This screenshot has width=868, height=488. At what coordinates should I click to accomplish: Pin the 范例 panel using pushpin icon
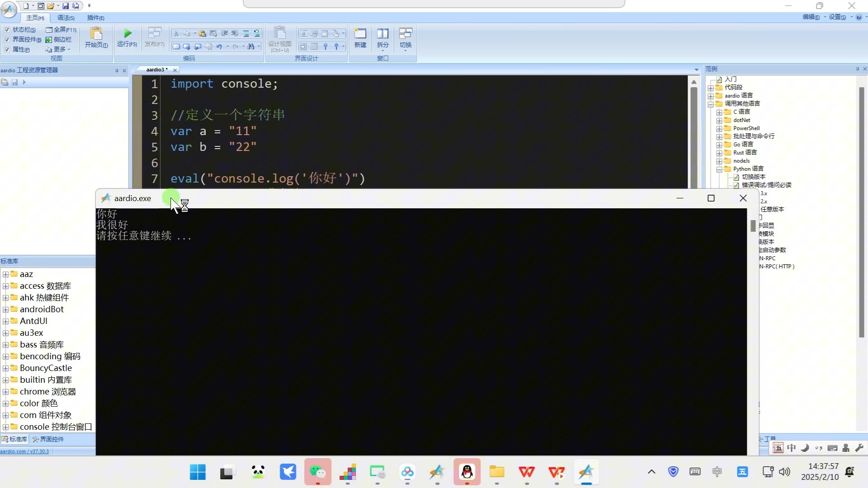pyautogui.click(x=857, y=69)
